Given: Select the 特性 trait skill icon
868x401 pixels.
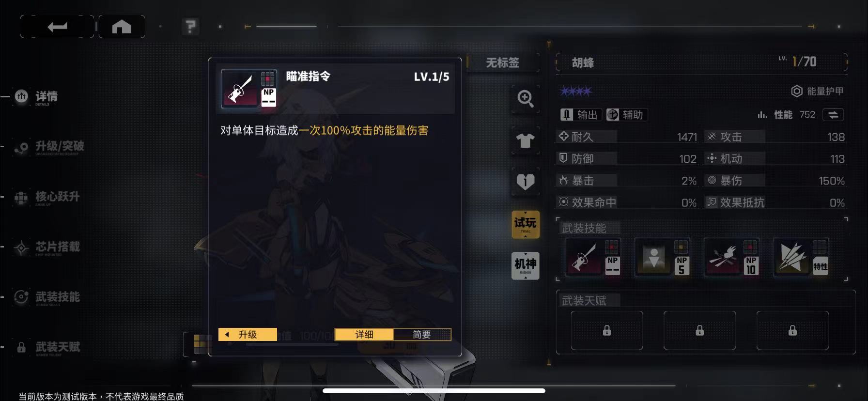Looking at the screenshot, I should (x=801, y=258).
